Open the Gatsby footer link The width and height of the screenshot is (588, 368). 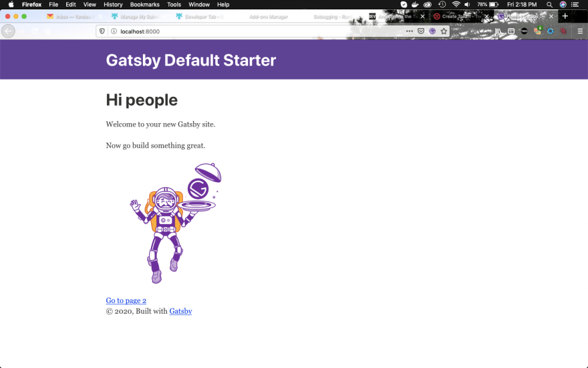pyautogui.click(x=181, y=311)
